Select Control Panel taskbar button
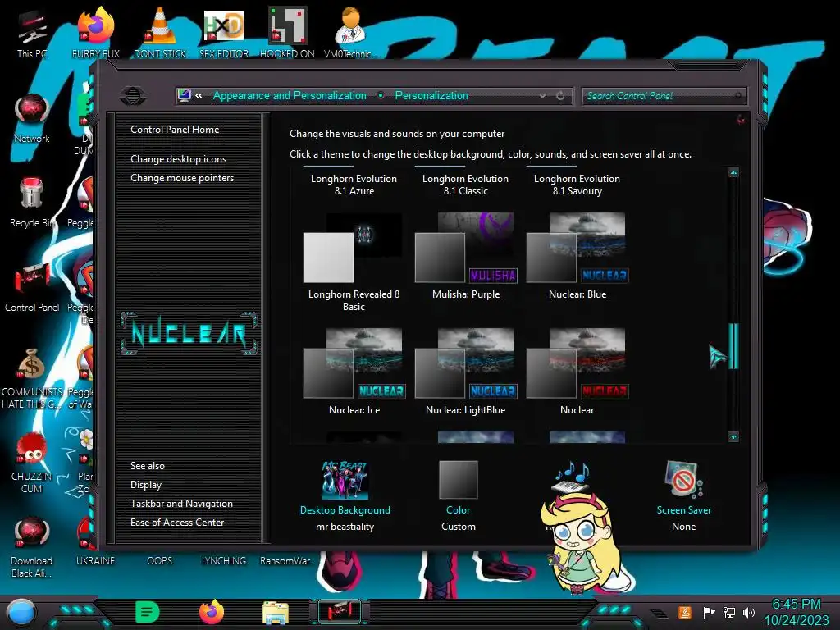Image resolution: width=840 pixels, height=630 pixels. click(x=339, y=612)
